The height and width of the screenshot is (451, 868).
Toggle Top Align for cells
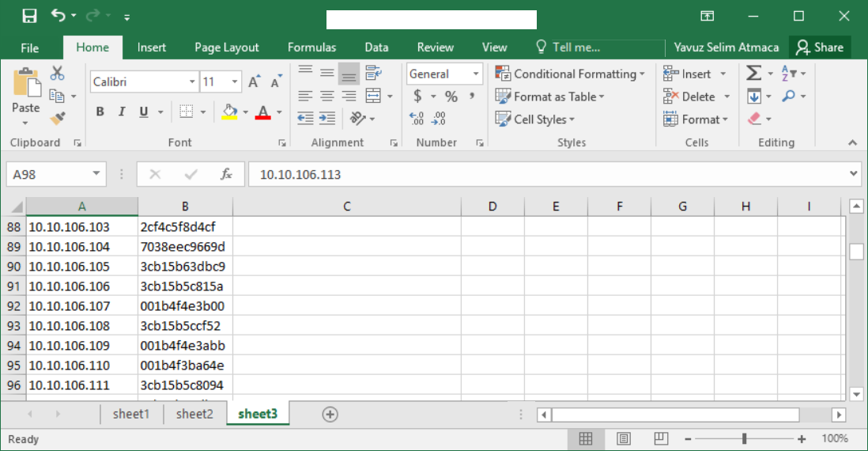pos(306,72)
